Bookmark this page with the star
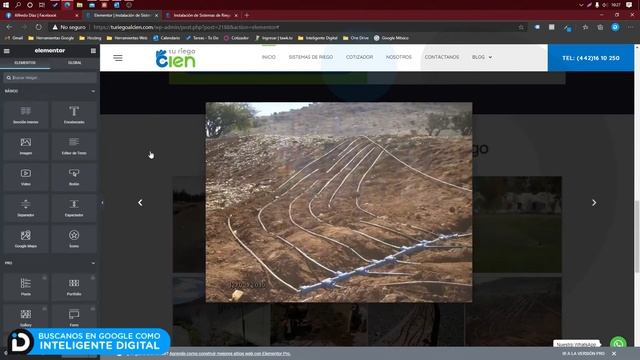This screenshot has width=640, height=360. [x=521, y=27]
